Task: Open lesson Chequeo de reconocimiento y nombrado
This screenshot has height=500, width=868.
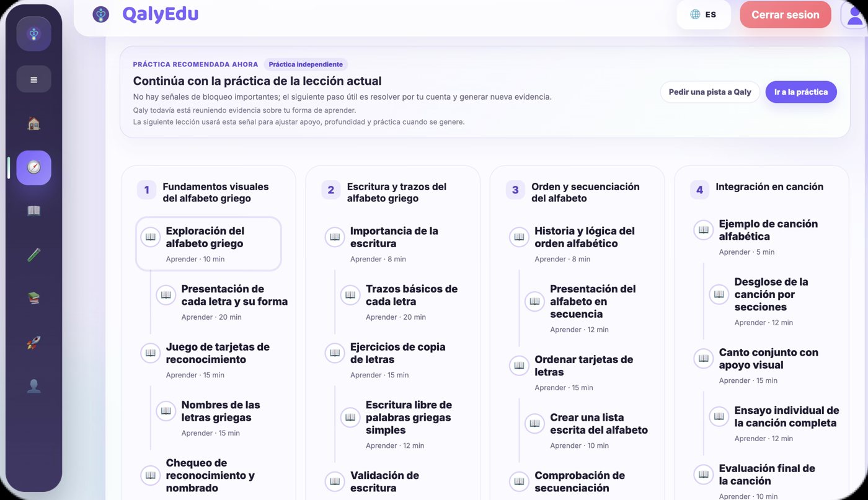Action: pos(210,475)
